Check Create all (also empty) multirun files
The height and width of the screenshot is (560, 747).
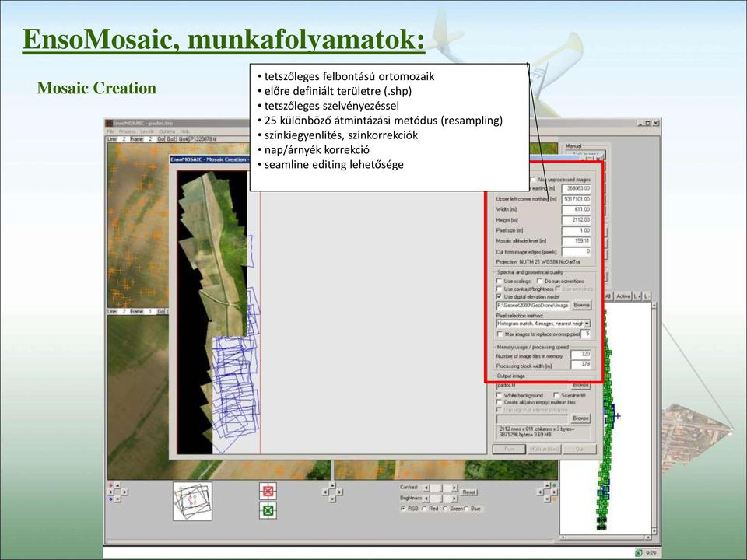[500, 402]
